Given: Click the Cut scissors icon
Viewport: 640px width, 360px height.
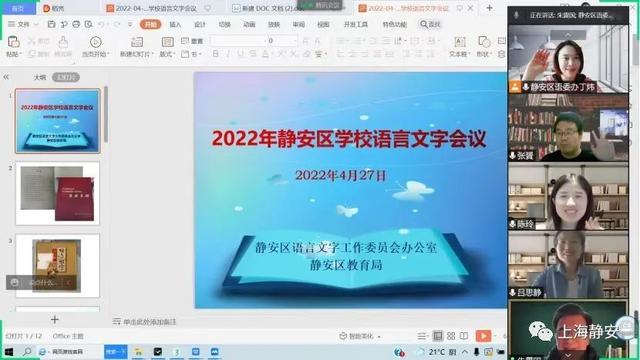Looking at the screenshot, I should coord(32,41).
